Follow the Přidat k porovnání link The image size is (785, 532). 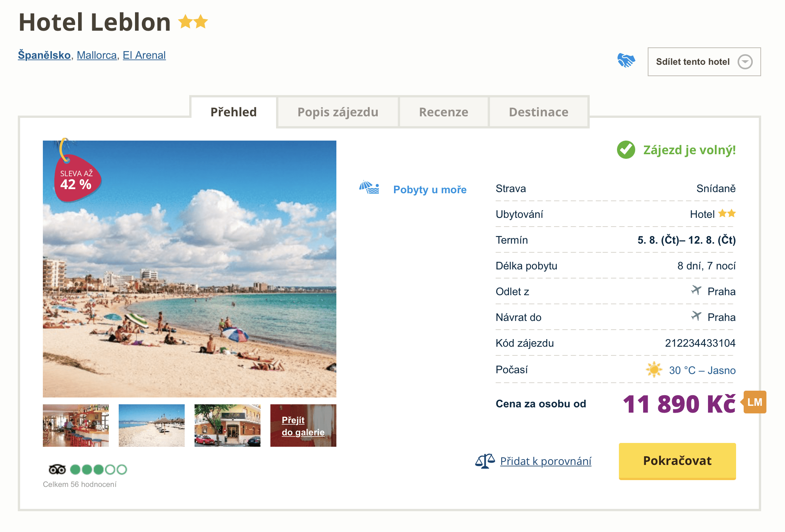click(545, 461)
